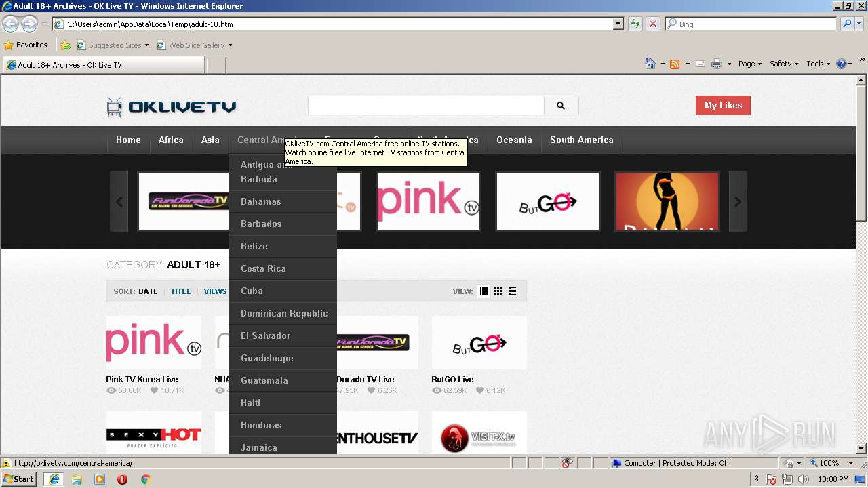The height and width of the screenshot is (488, 868).
Task: Click into the OKLiveTV search field
Action: pos(426,106)
